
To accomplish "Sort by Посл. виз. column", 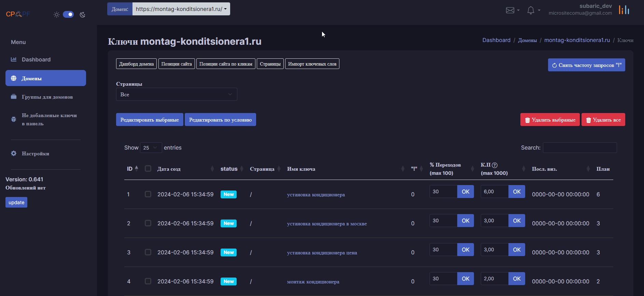I will (561, 169).
